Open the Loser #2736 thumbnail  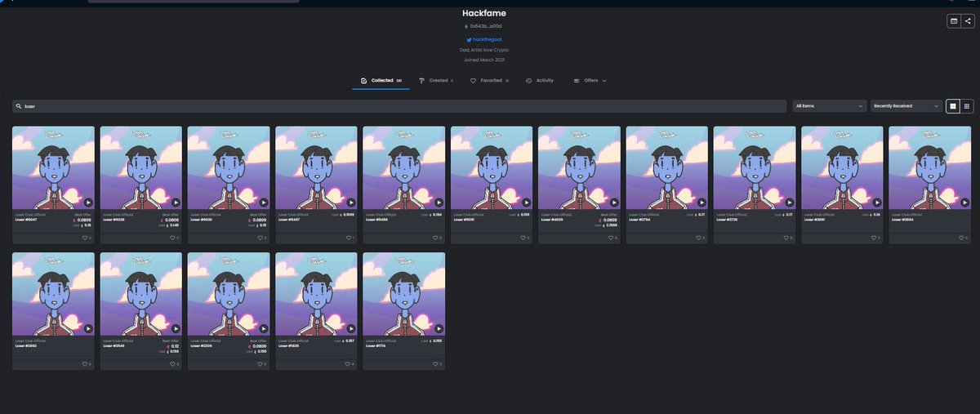[755, 168]
